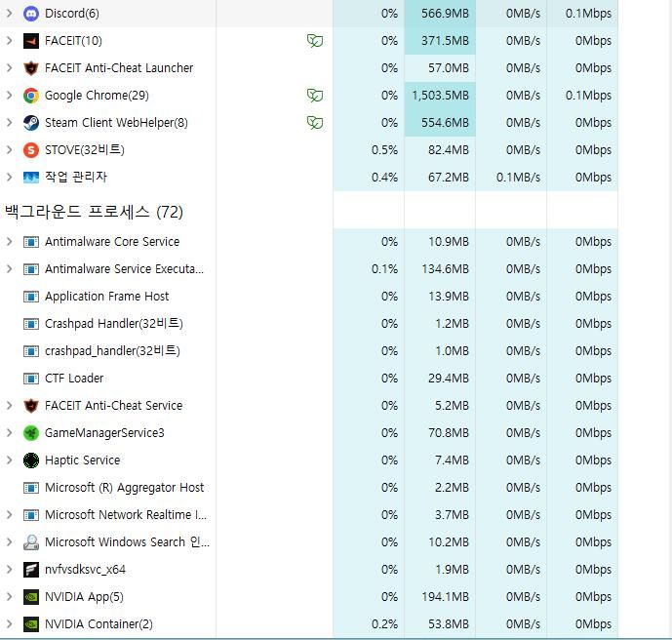Click the Discord app icon
Image resolution: width=672 pixels, height=640 pixels.
pyautogui.click(x=31, y=14)
